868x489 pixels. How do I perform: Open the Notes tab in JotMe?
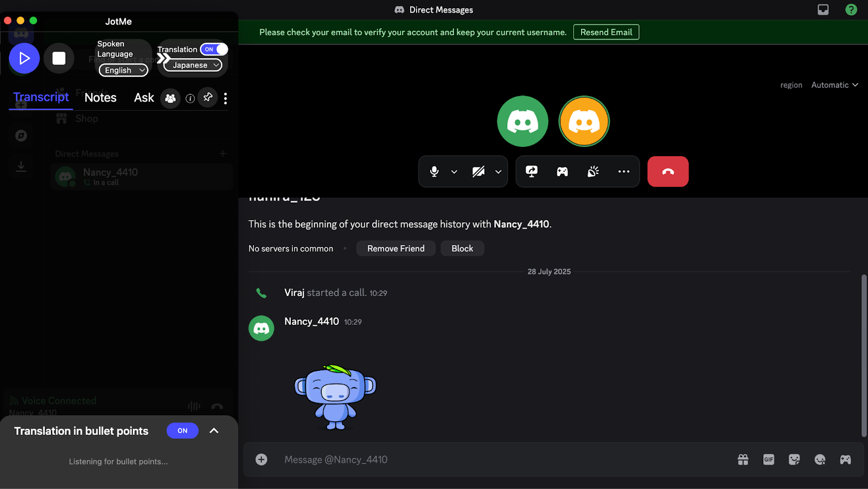coord(100,98)
